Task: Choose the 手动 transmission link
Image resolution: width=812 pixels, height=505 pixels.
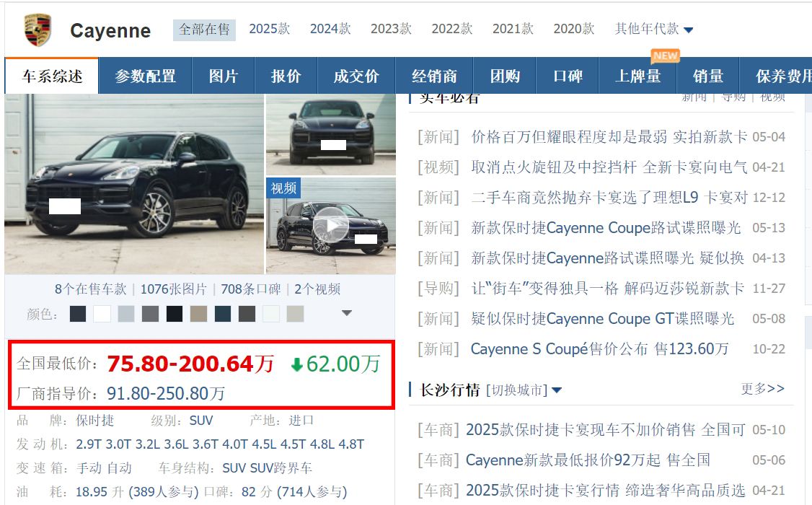Action: (89, 468)
